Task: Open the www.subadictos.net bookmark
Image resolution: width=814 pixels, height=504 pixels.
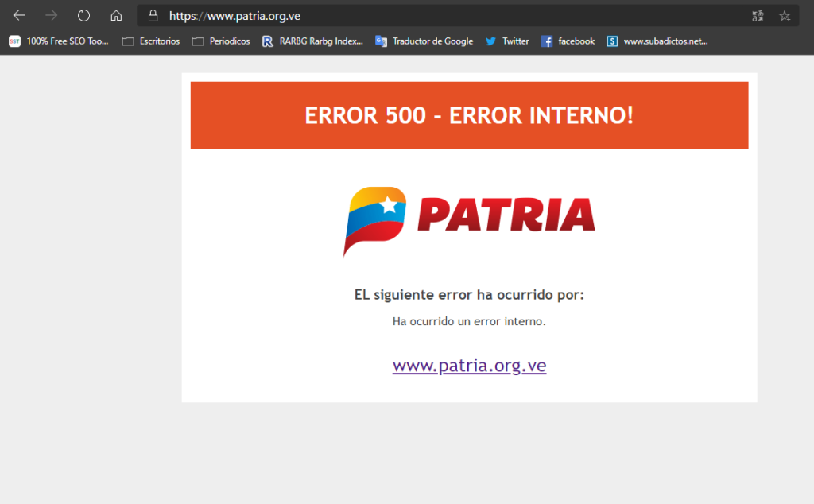Action: (657, 41)
